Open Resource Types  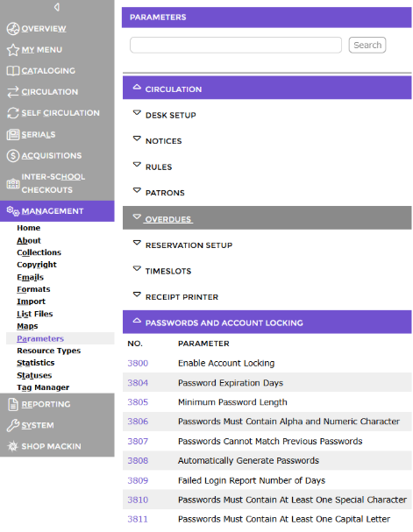(49, 351)
